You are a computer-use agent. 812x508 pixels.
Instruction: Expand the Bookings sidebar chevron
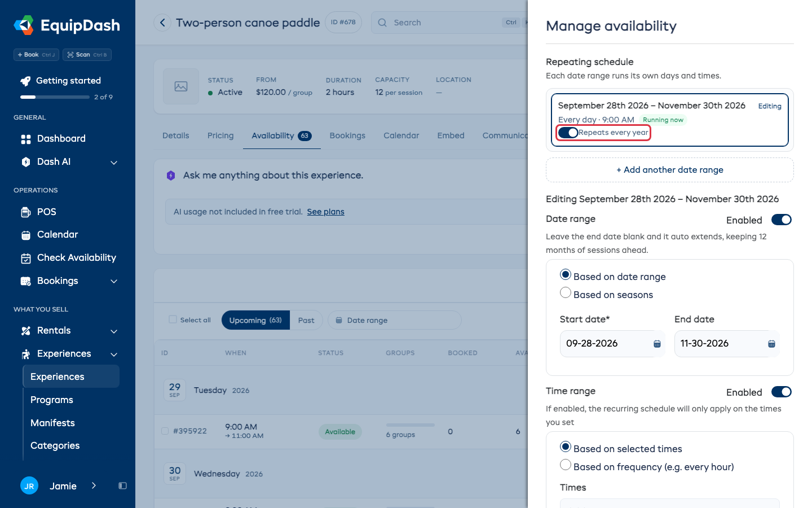[x=114, y=281]
